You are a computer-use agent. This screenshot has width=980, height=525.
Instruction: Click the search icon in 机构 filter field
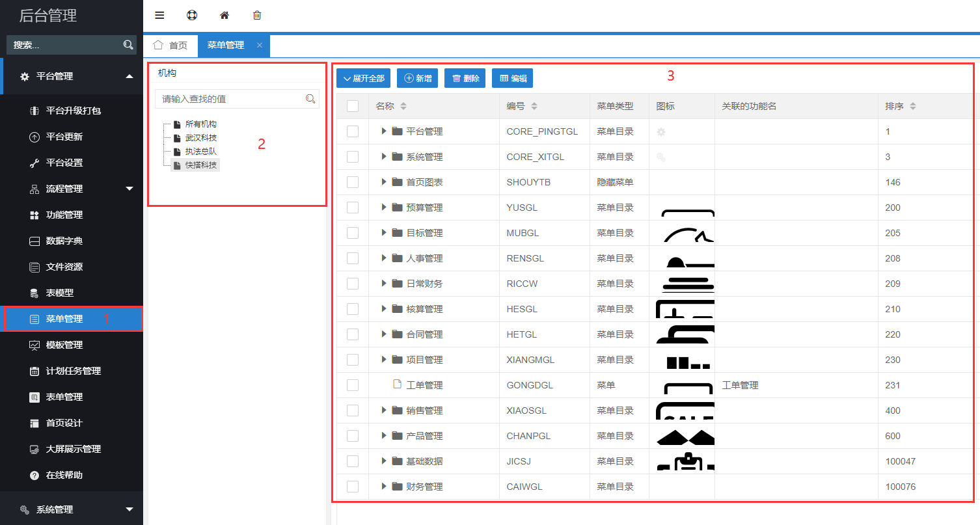310,99
